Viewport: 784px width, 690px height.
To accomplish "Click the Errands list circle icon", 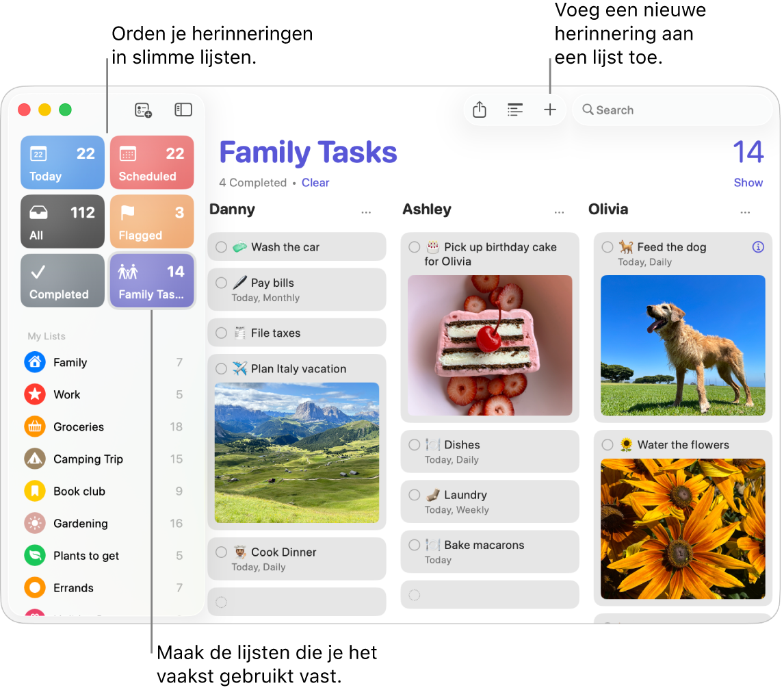I will [35, 589].
